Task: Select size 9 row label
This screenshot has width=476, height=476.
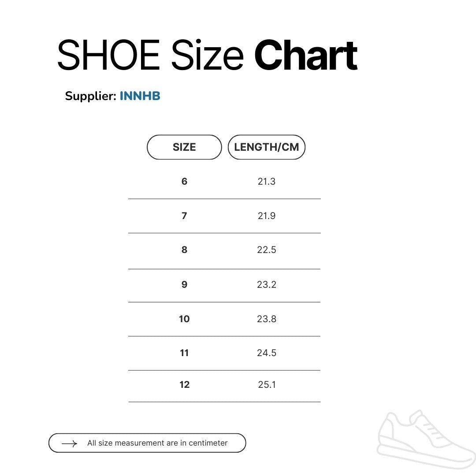Action: click(184, 285)
